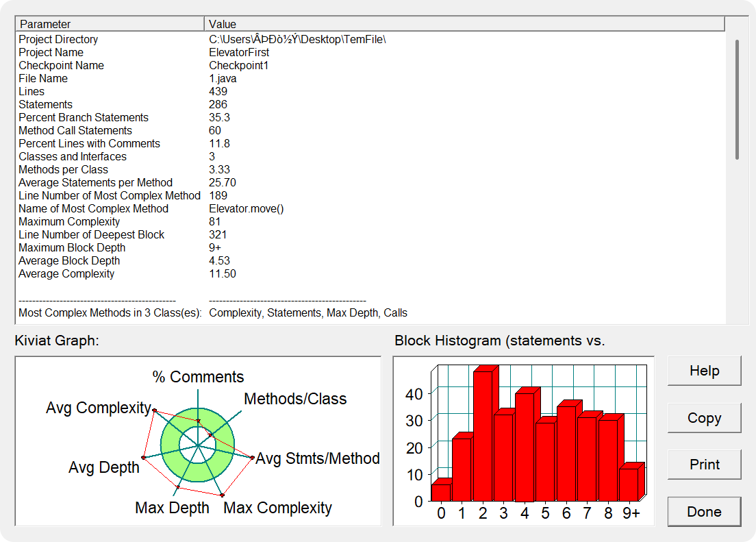Select Most Complex Methods in 3 Class(es) row

tap(370, 312)
